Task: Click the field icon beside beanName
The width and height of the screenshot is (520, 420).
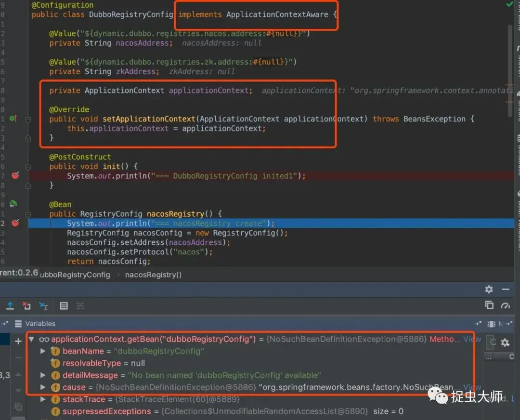Action: [55, 351]
